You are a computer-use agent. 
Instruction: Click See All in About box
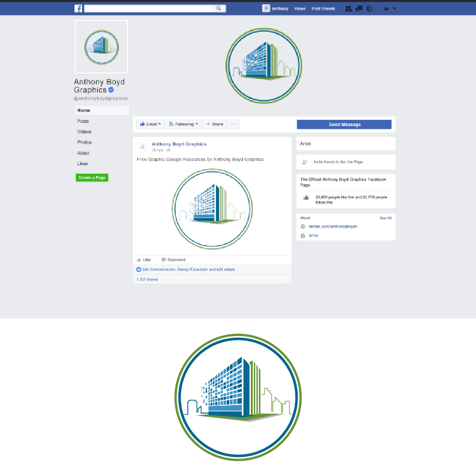click(x=386, y=218)
